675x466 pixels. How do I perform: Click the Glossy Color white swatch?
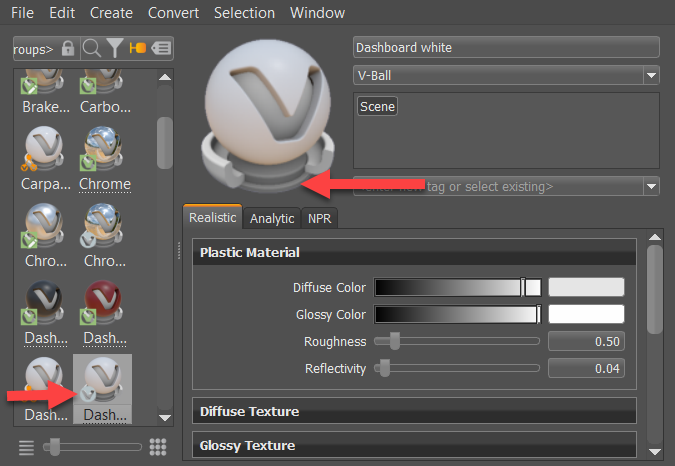(586, 314)
